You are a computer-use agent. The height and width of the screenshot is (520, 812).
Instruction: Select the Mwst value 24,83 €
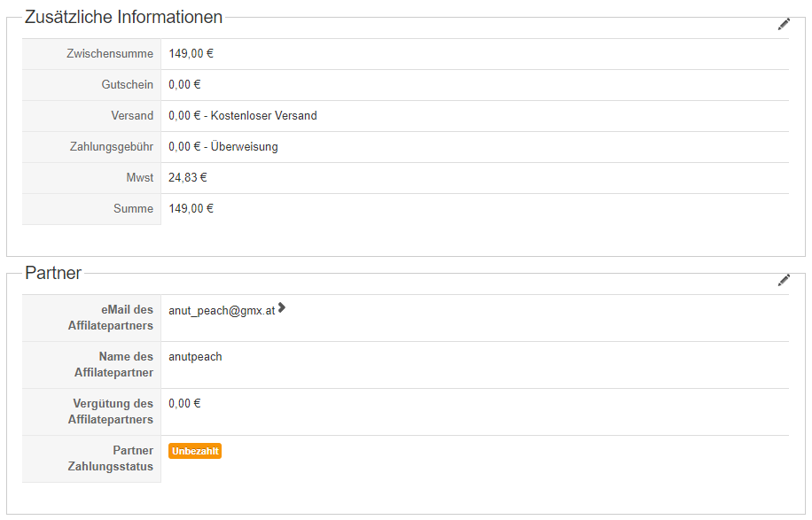pyautogui.click(x=188, y=178)
